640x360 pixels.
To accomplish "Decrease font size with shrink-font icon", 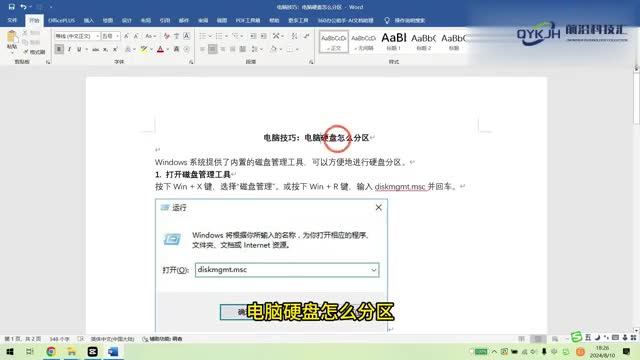I will pyautogui.click(x=136, y=36).
